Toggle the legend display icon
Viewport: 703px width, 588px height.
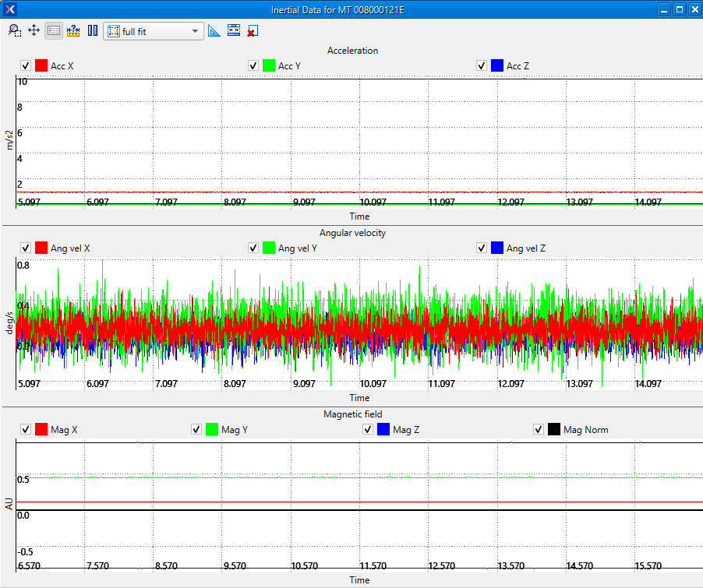tap(53, 30)
